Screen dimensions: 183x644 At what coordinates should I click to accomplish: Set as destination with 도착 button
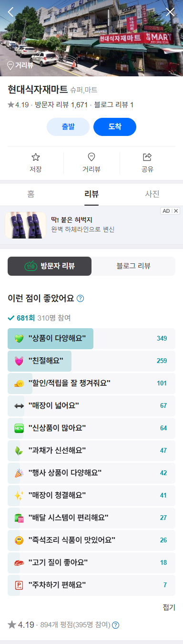[115, 127]
